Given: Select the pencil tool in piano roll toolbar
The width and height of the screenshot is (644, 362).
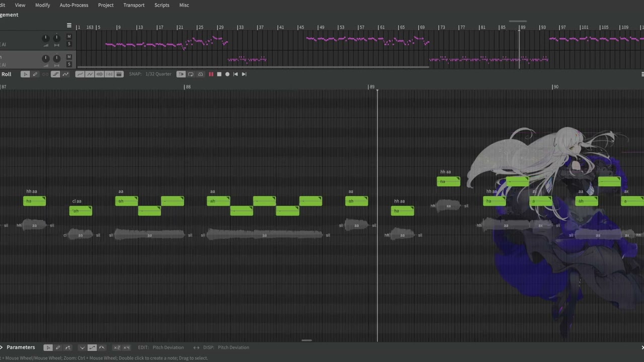Looking at the screenshot, I should pyautogui.click(x=35, y=74).
